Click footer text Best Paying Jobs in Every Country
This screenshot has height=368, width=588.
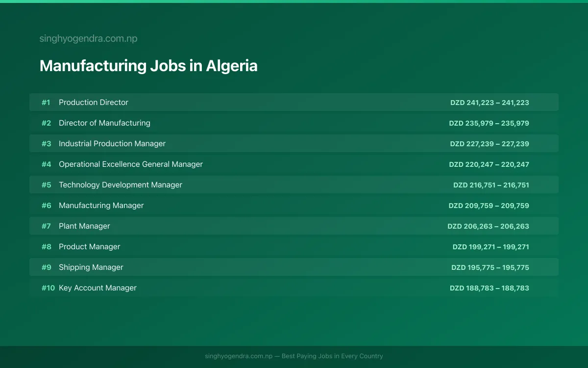point(332,356)
